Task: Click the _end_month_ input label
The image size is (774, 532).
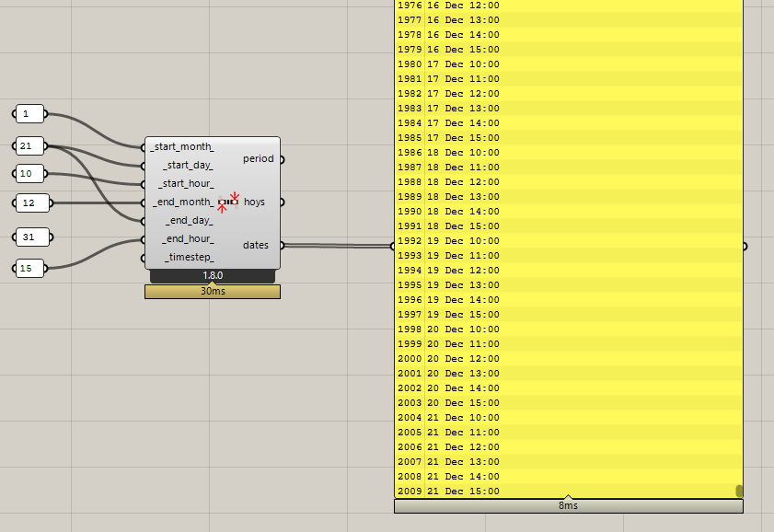Action: tap(184, 202)
